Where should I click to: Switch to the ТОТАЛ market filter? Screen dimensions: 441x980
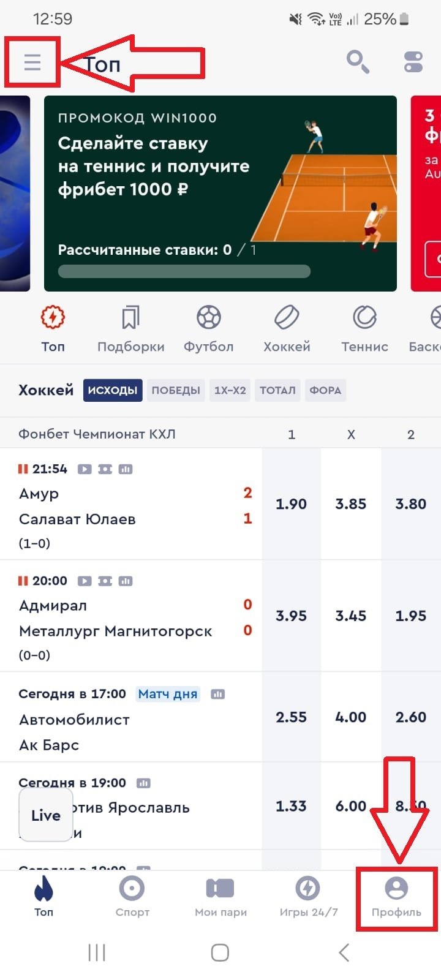coord(277,390)
